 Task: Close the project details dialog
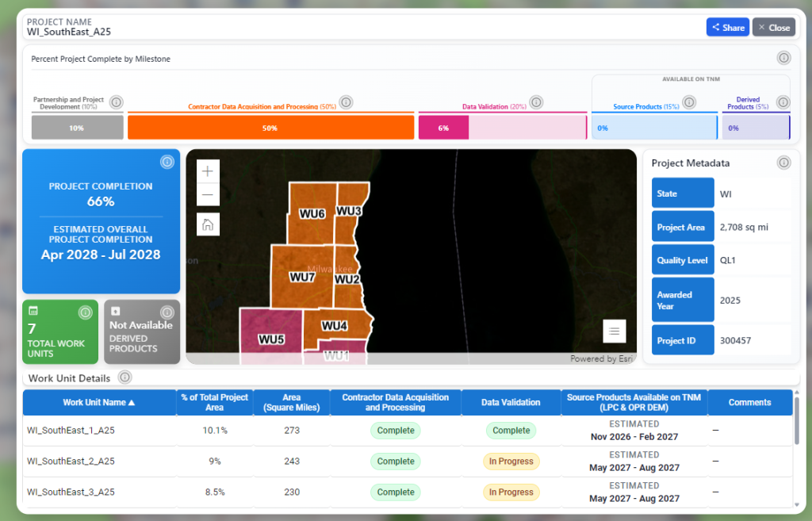[x=774, y=28]
